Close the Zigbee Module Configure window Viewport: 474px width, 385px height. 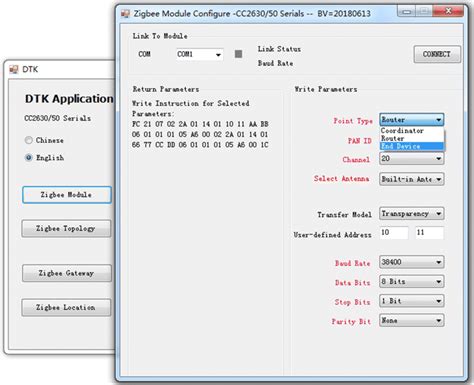tap(448, 11)
